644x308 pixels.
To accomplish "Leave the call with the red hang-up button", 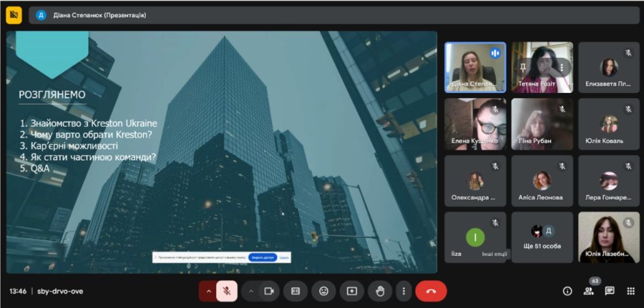I will pyautogui.click(x=431, y=291).
